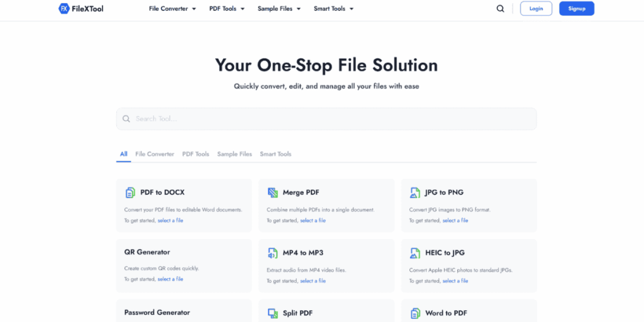The width and height of the screenshot is (644, 322).
Task: Click 'Convert JPG images to PNG format.' text
Action: point(450,210)
